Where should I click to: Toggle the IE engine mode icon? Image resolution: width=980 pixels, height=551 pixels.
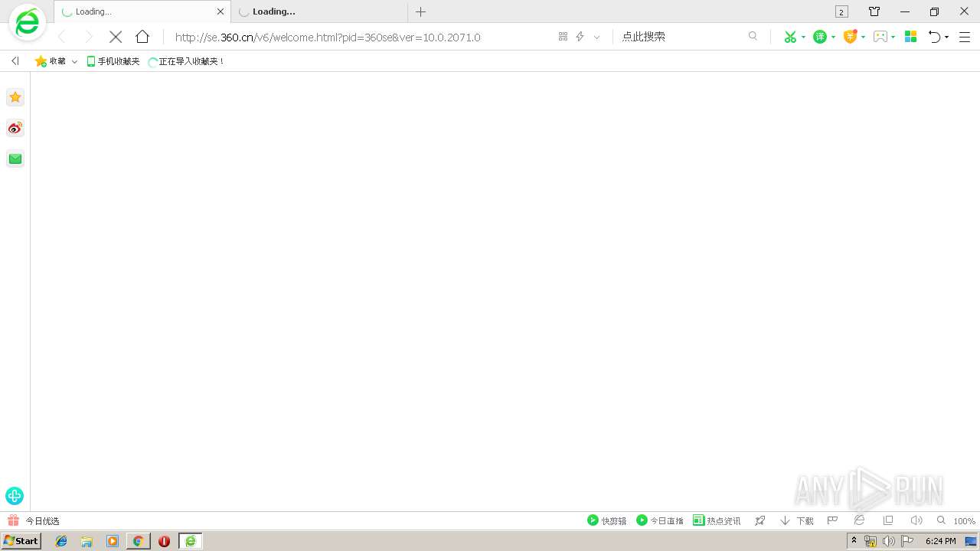[x=860, y=520]
